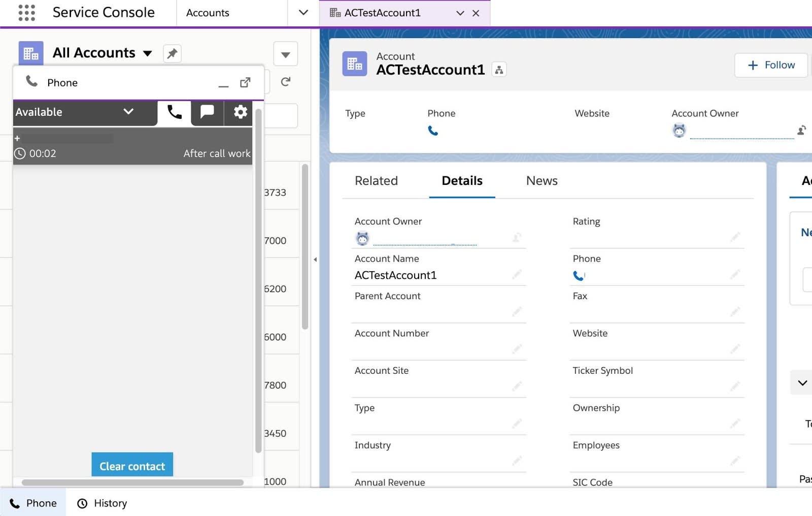Switch to the Details tab
Screen dimensions: 812x516
[x=462, y=181]
